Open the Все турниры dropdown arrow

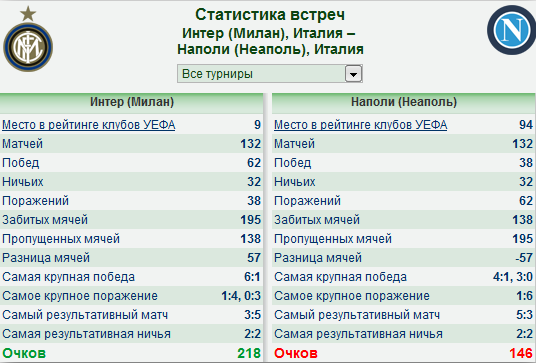point(353,73)
